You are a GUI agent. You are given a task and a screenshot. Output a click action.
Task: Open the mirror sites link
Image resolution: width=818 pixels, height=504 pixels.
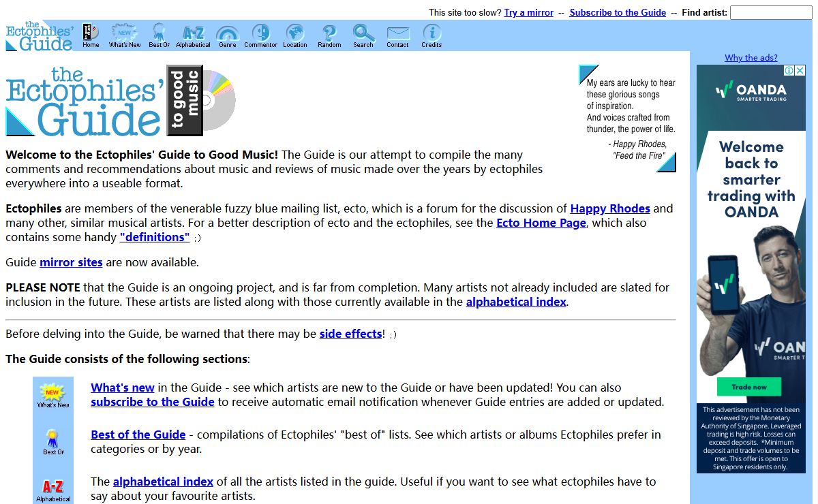point(71,262)
